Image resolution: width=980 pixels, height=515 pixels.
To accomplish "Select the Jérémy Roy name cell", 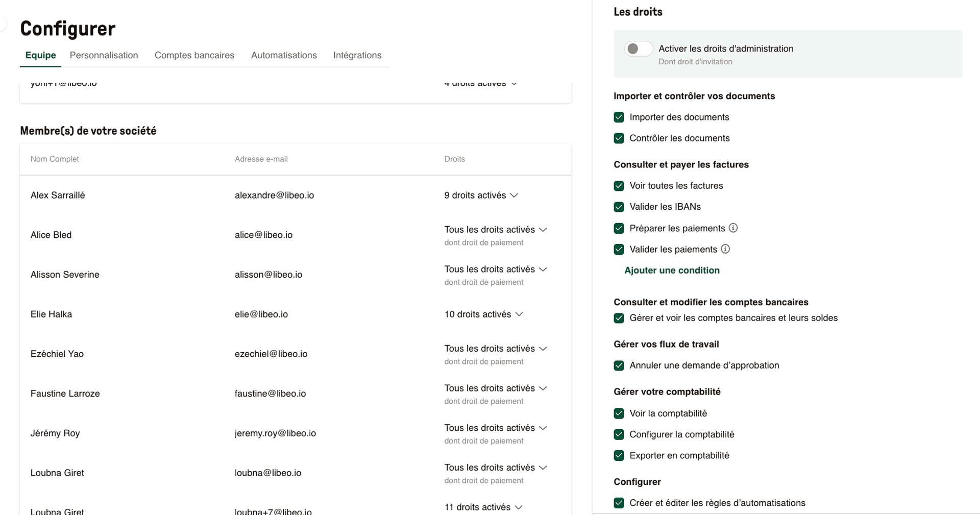I will pyautogui.click(x=55, y=433).
